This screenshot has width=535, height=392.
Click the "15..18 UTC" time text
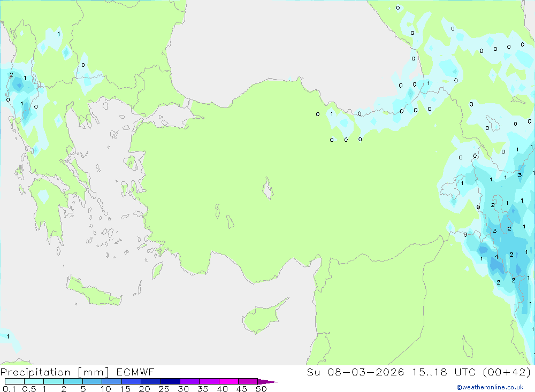(x=445, y=372)
